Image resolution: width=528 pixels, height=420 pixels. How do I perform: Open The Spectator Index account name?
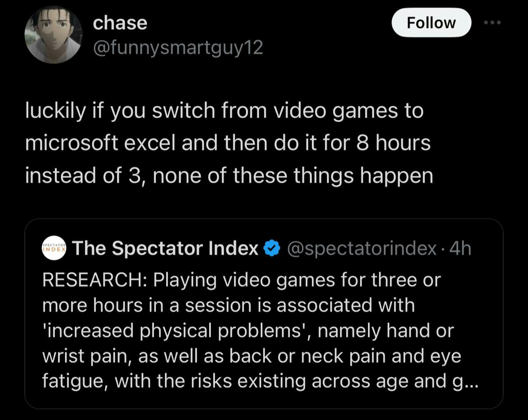click(165, 248)
